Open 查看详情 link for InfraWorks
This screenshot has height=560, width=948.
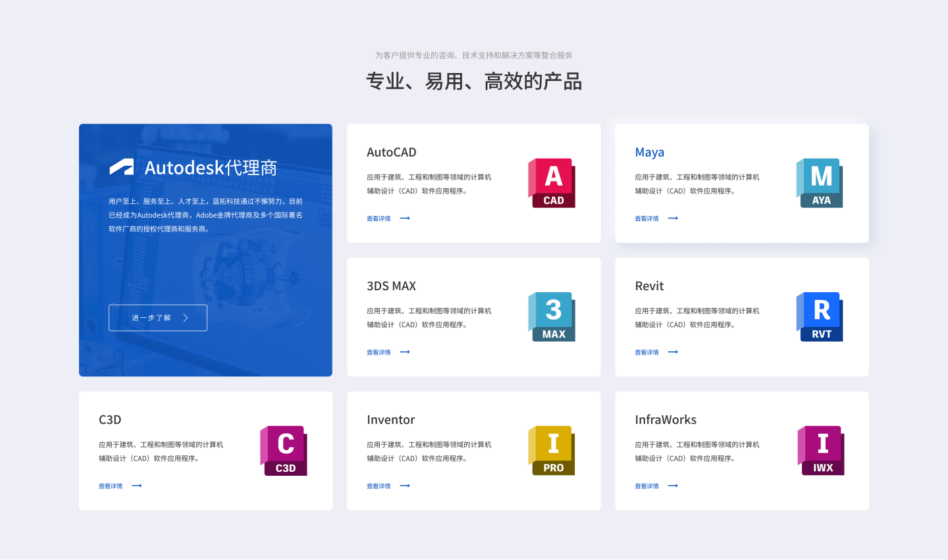(x=646, y=486)
